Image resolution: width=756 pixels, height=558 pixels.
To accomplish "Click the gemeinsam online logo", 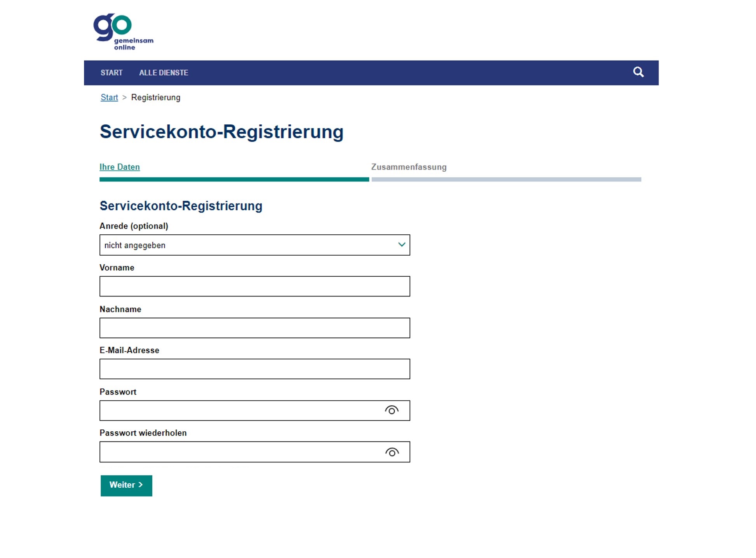I will tap(123, 32).
